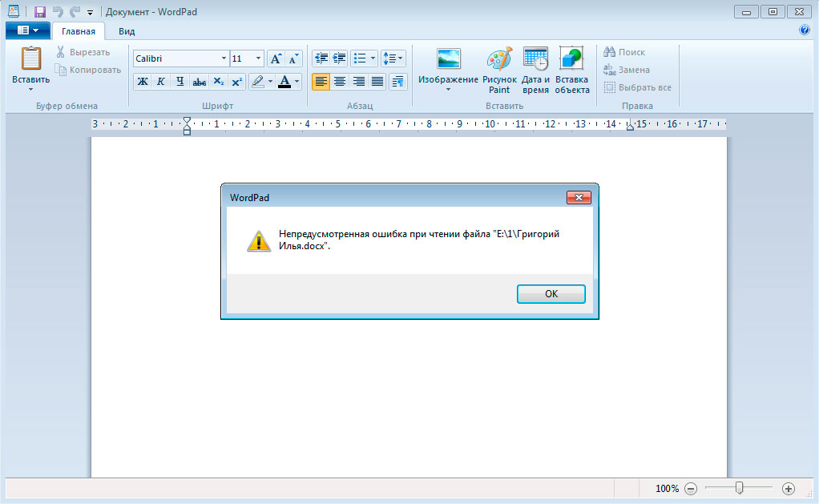Open WordPad help question mark icon
Screen dimensions: 819x504
(805, 30)
